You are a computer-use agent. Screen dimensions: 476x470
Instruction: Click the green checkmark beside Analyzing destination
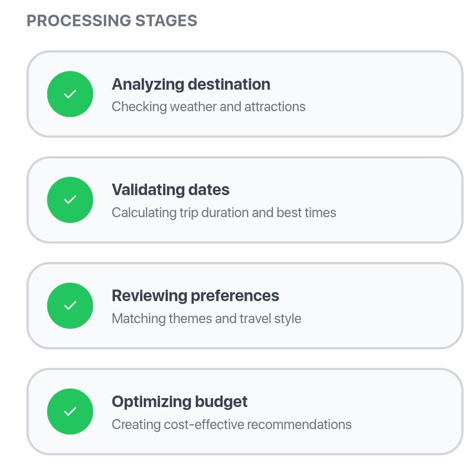[x=70, y=94]
